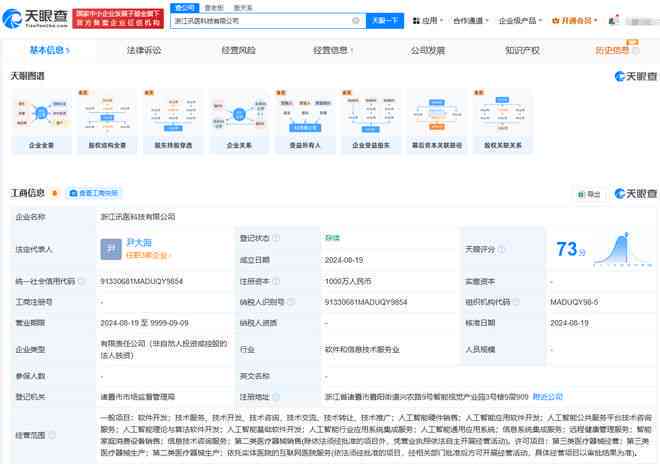Screen dimensions: 660x464
Task: Click the help icon beside 注册资本
Action: tap(276, 281)
